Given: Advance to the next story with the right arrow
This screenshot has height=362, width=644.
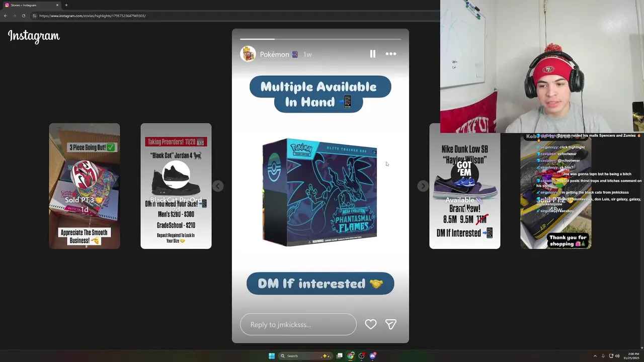Looking at the screenshot, I should 423,186.
